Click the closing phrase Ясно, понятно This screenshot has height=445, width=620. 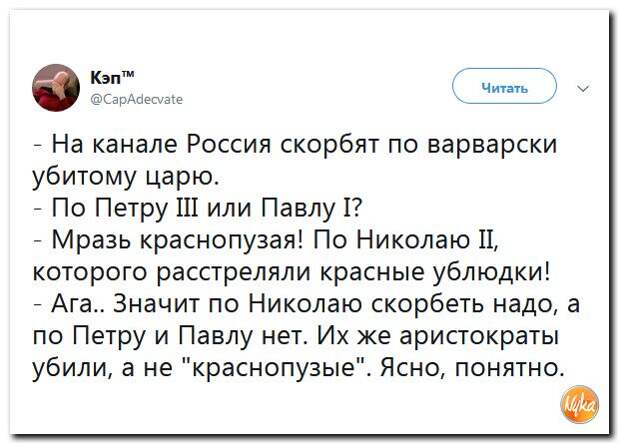(x=470, y=368)
